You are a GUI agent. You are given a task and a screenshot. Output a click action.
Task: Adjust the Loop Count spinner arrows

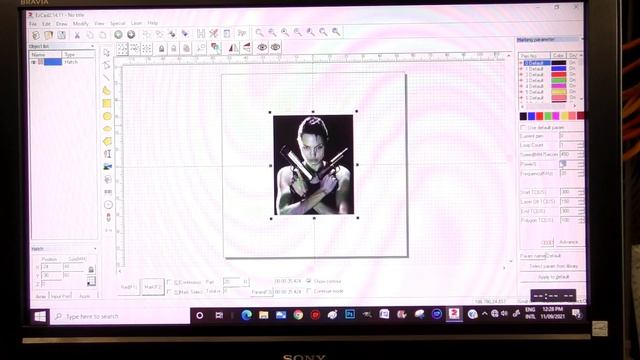(580, 145)
